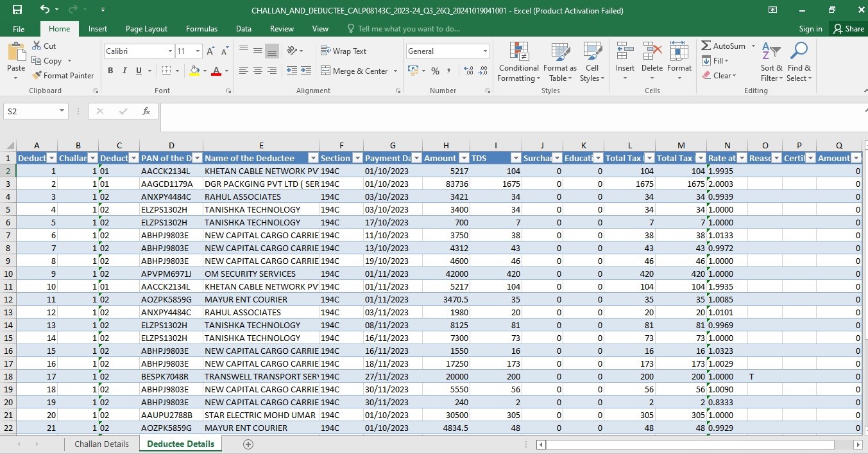Open the File tab
Viewport: 868px width, 454px height.
[19, 29]
